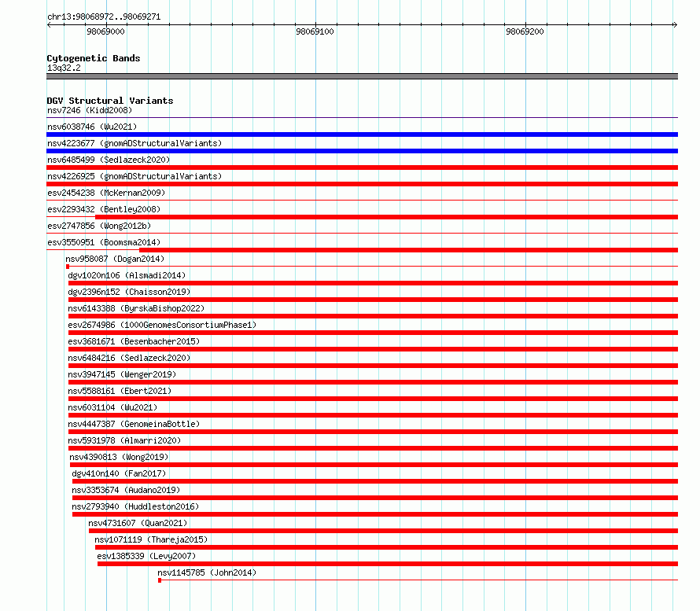Click the 98069000 ruler tick label
The image size is (700, 611).
tap(106, 31)
